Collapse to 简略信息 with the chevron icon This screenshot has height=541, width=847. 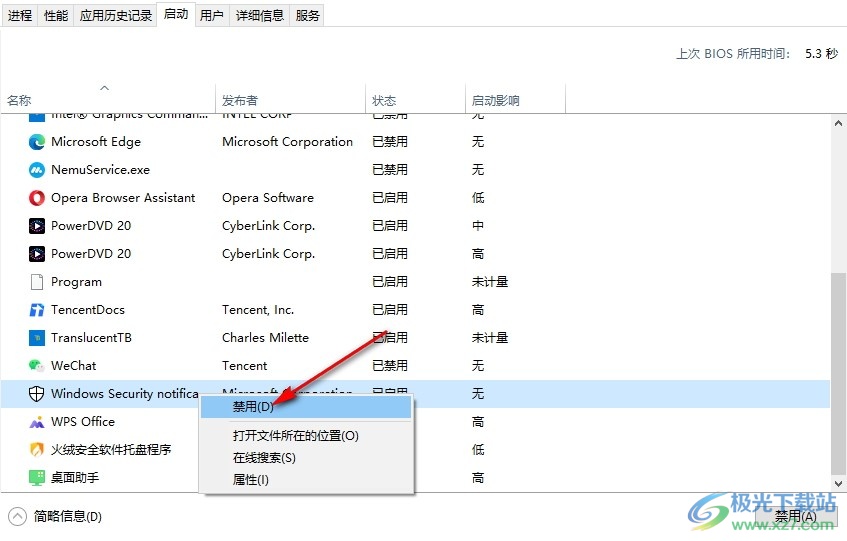(17, 517)
